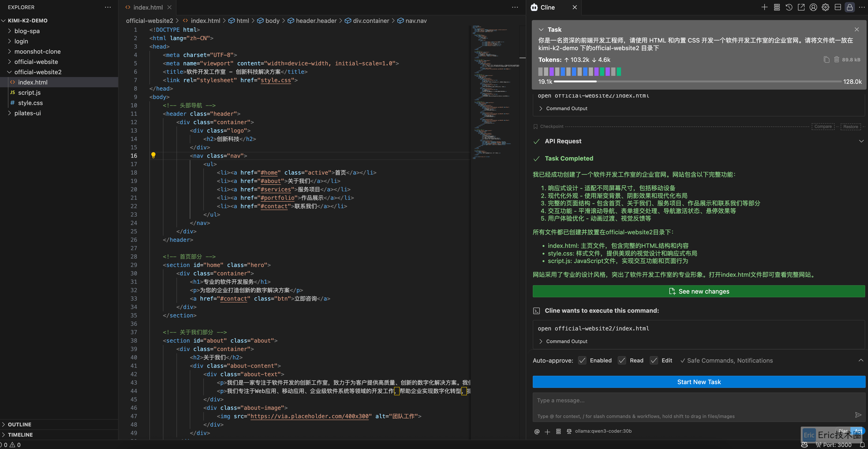
Task: Expand the TIMELINE section
Action: click(20, 435)
